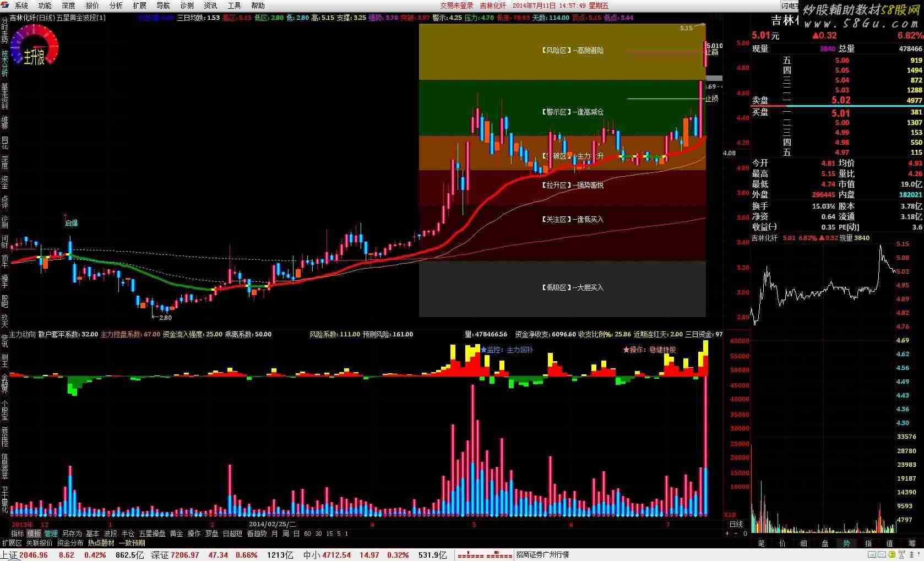Image resolution: width=924 pixels, height=561 pixels.
Task: Switch to the 日超短 template
Action: (x=232, y=533)
